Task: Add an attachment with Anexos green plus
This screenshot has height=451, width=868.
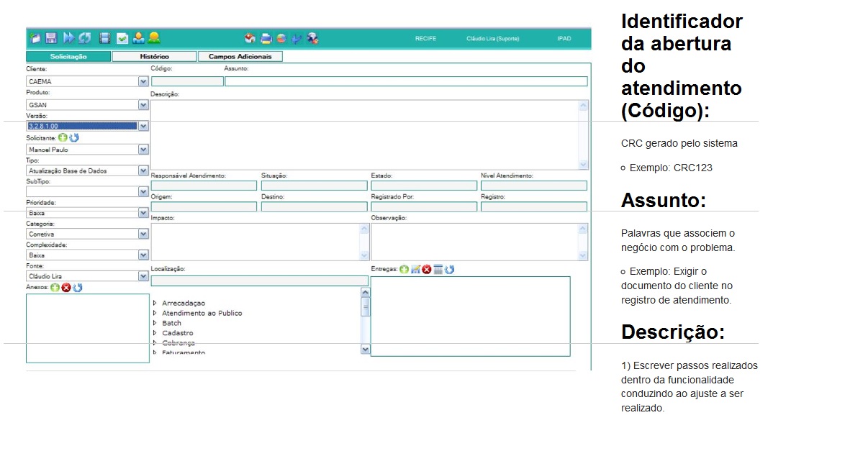Action: pyautogui.click(x=55, y=288)
